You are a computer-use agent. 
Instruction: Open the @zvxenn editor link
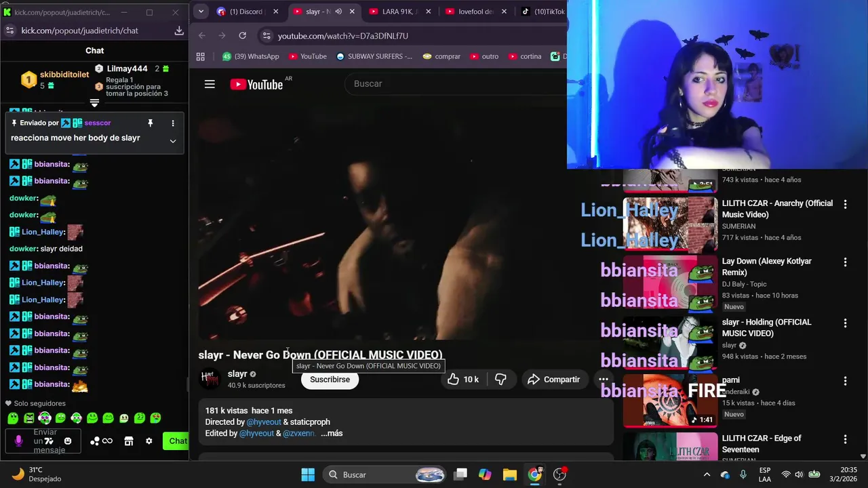pos(299,433)
